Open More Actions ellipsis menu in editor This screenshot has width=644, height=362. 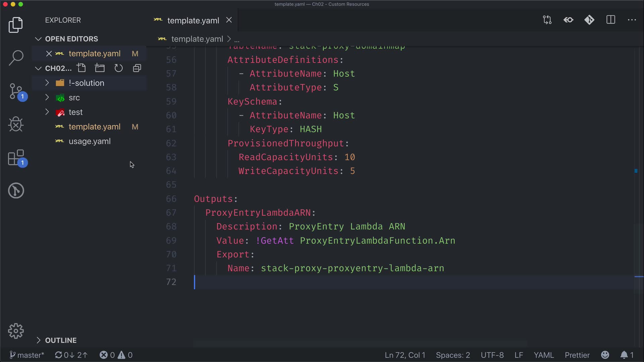click(x=632, y=20)
